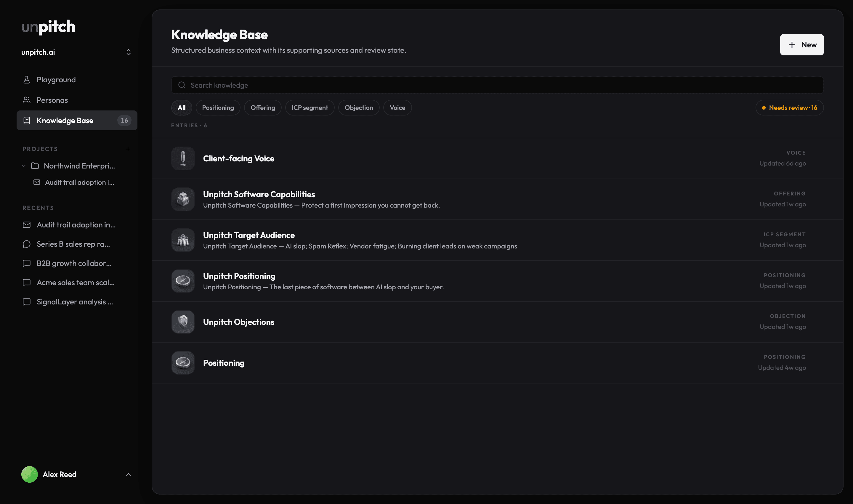Expand the Alex Reed account menu chevron
This screenshot has height=504, width=853.
click(x=129, y=474)
